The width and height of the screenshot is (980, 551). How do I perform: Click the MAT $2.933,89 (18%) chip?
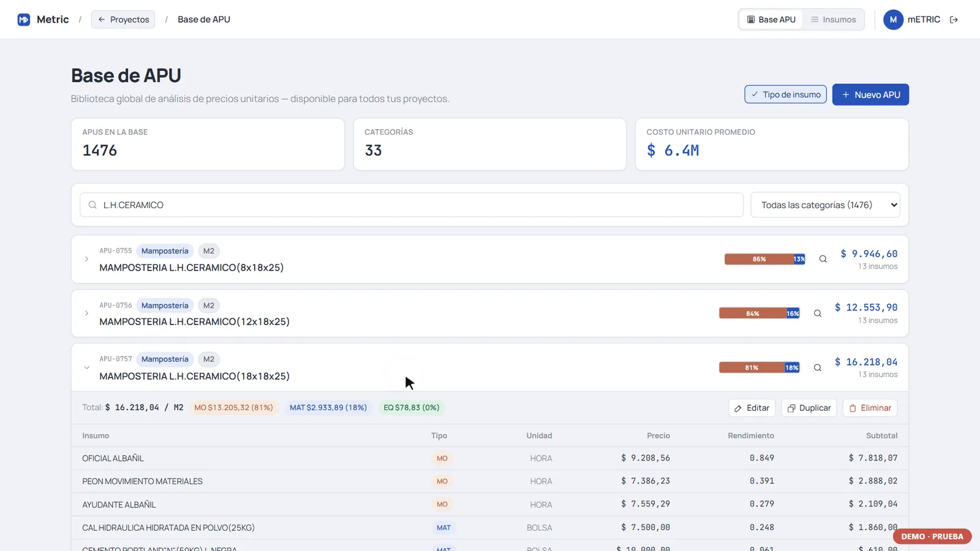[x=328, y=408]
